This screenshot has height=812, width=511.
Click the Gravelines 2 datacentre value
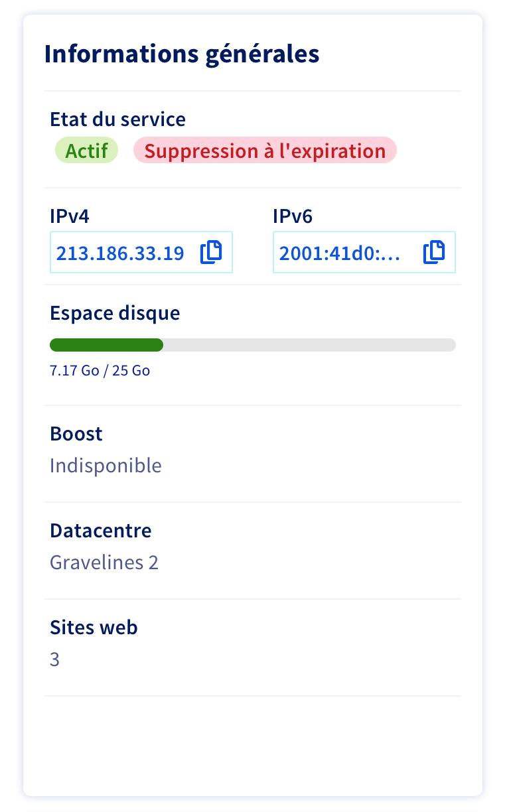coord(104,563)
